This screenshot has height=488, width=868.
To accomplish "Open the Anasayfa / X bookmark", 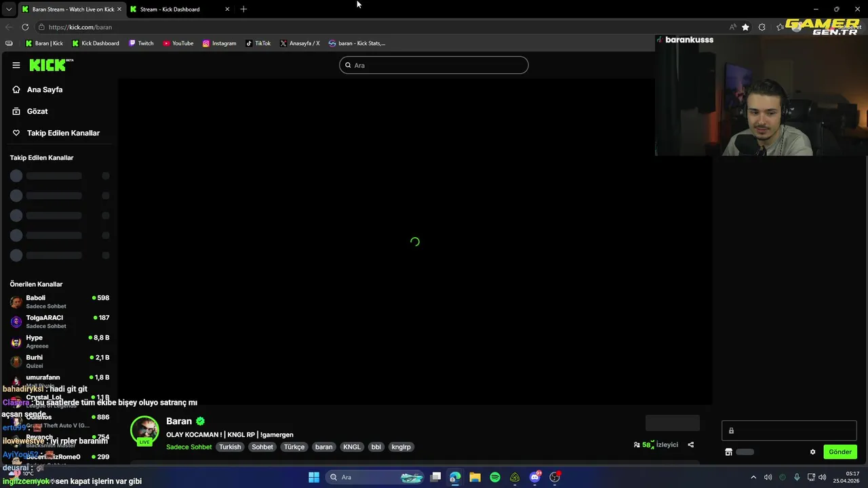I will (299, 43).
